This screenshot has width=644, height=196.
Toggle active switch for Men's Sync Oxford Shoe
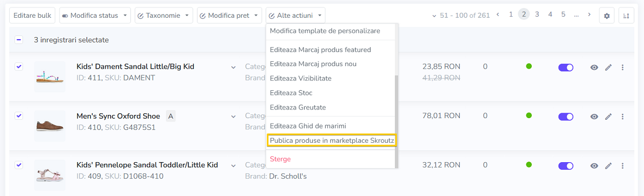[x=566, y=117]
